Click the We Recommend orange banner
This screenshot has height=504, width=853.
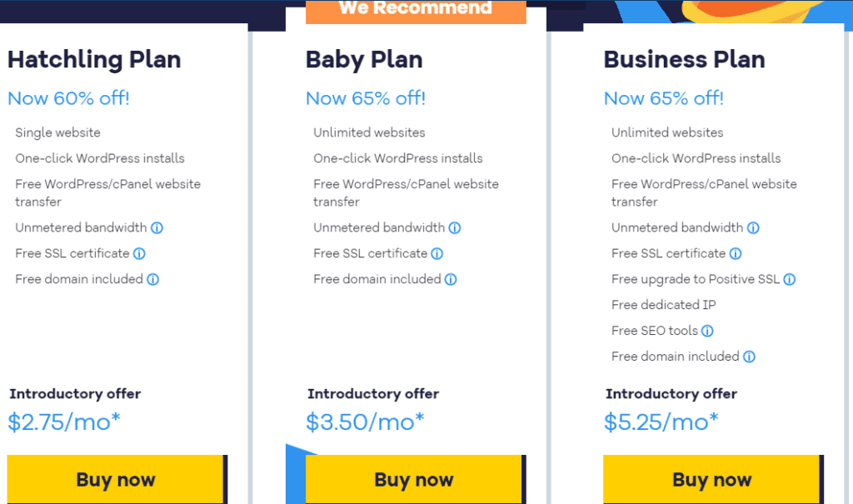coord(416,12)
